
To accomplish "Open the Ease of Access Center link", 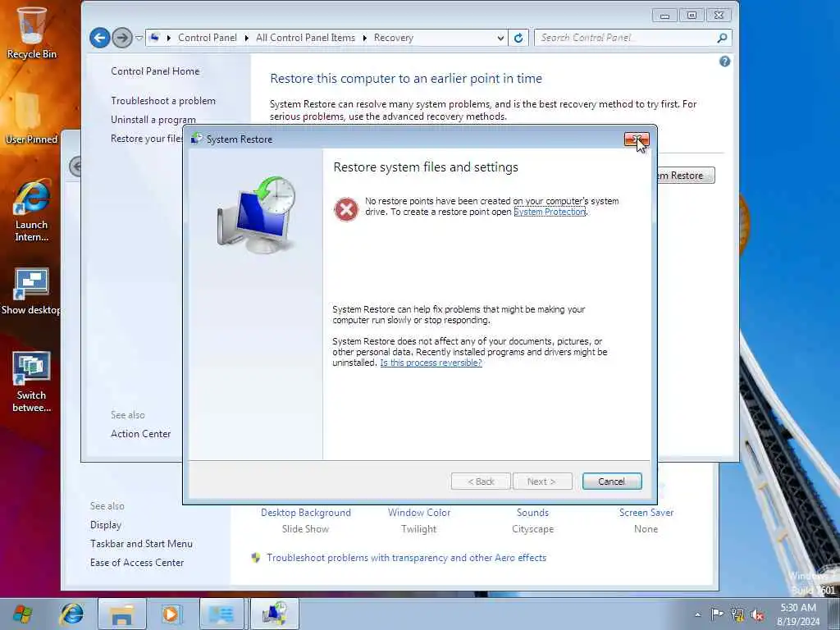I will coord(137,563).
